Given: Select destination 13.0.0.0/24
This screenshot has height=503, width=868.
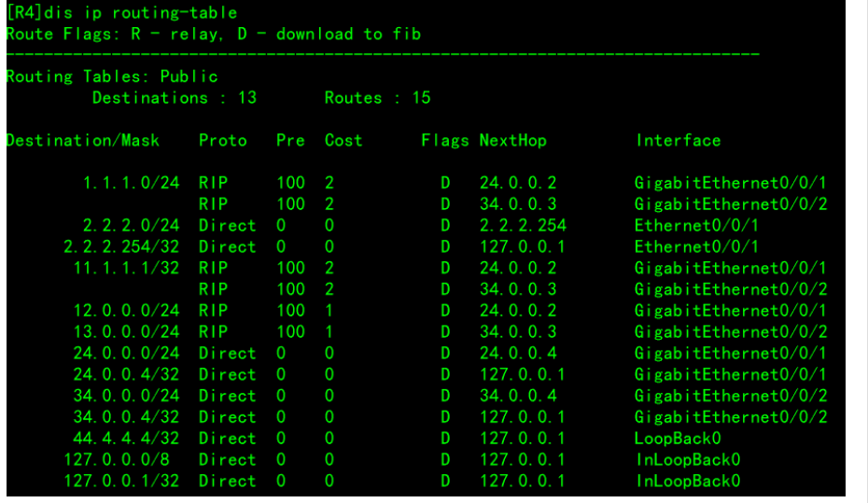Looking at the screenshot, I should tap(126, 332).
